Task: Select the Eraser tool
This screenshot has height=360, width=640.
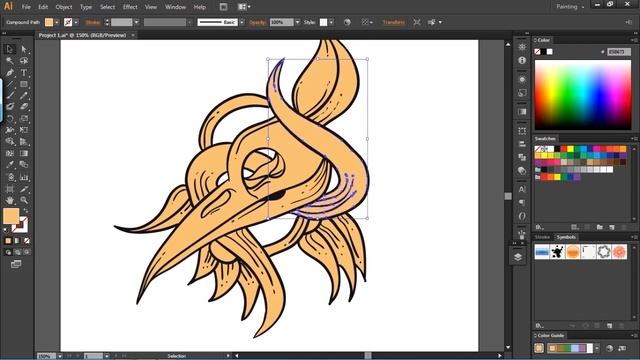Action: coord(24,107)
